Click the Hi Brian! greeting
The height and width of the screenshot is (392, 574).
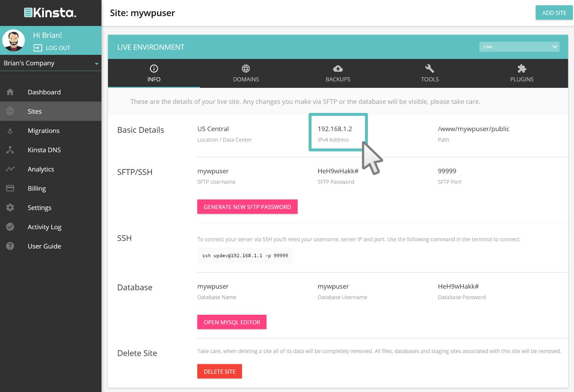click(47, 35)
